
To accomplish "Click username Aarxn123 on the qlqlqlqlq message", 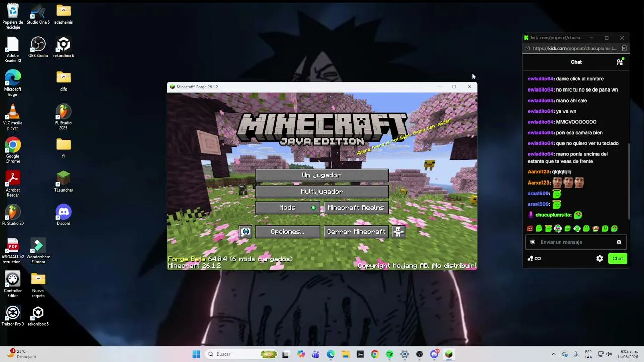I will click(x=538, y=172).
